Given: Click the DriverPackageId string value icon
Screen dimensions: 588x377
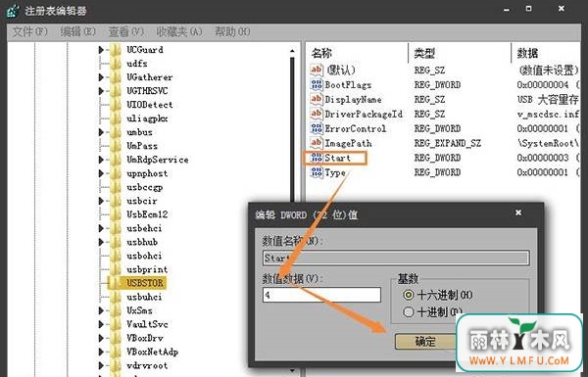Looking at the screenshot, I should tap(317, 114).
